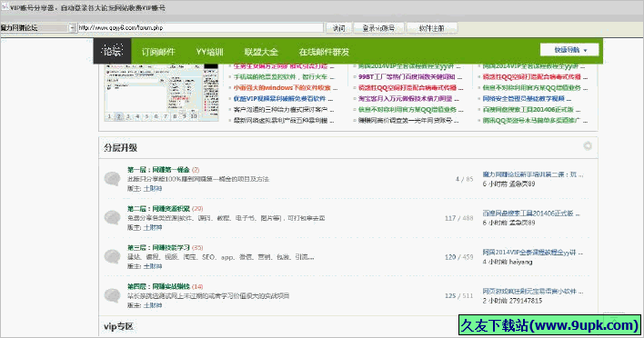Screen dimensions: 644x338
Task: Open the 手机端的抢票监控软件 thread link
Action: 284,76
